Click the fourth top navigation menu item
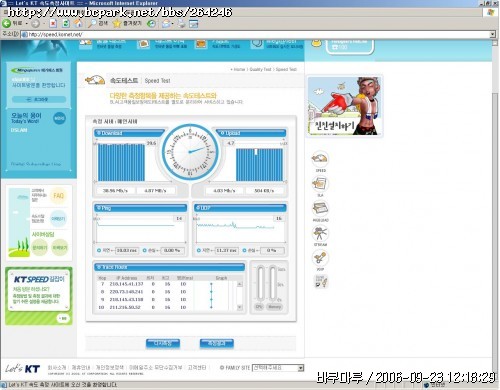This screenshot has height=390, width=500. pyautogui.click(x=277, y=43)
